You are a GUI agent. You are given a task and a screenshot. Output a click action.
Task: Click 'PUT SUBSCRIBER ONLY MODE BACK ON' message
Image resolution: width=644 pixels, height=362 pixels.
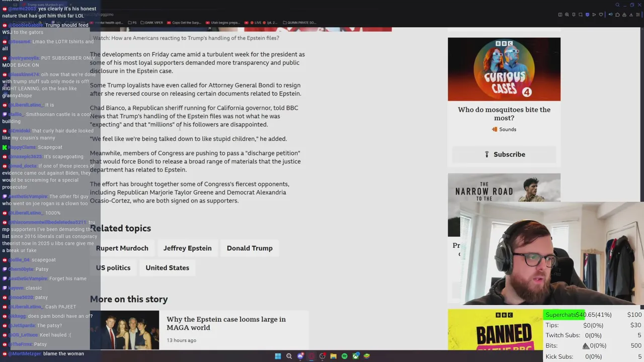(48, 61)
